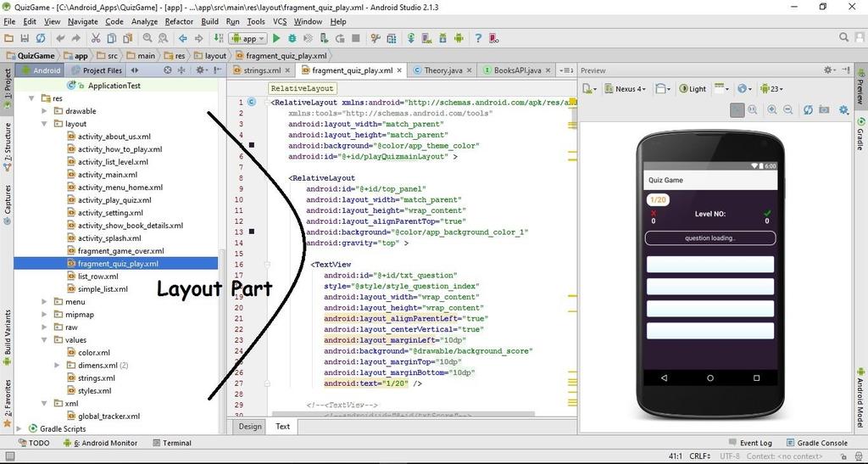This screenshot has width=868, height=464.
Task: Sync project with Gradle files icon
Action: 411,38
